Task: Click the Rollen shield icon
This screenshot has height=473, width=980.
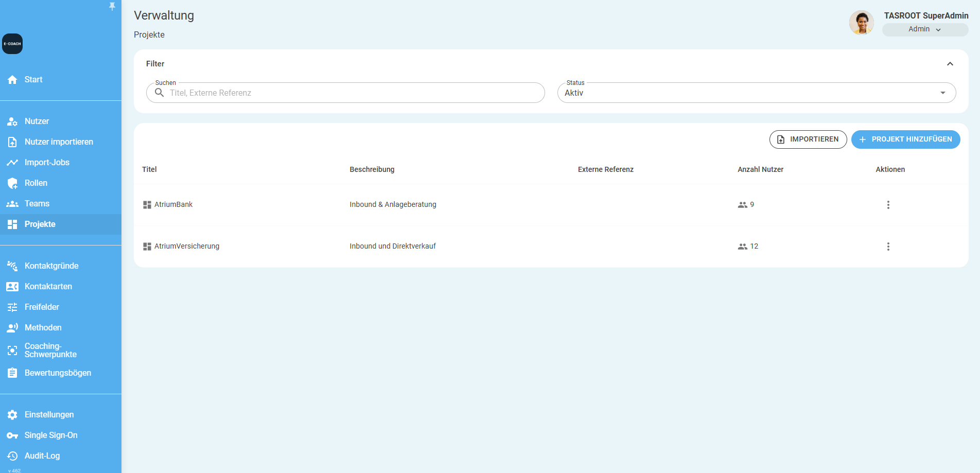Action: pyautogui.click(x=12, y=183)
